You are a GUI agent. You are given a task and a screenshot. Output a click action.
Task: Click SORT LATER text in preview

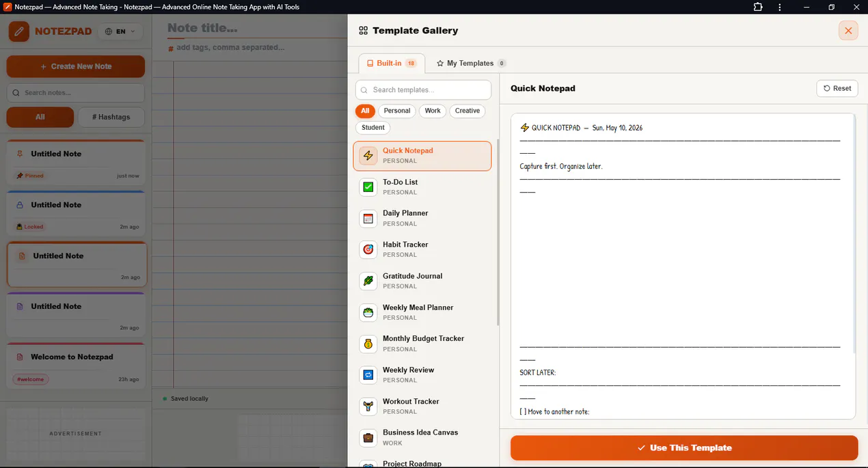[538, 373]
